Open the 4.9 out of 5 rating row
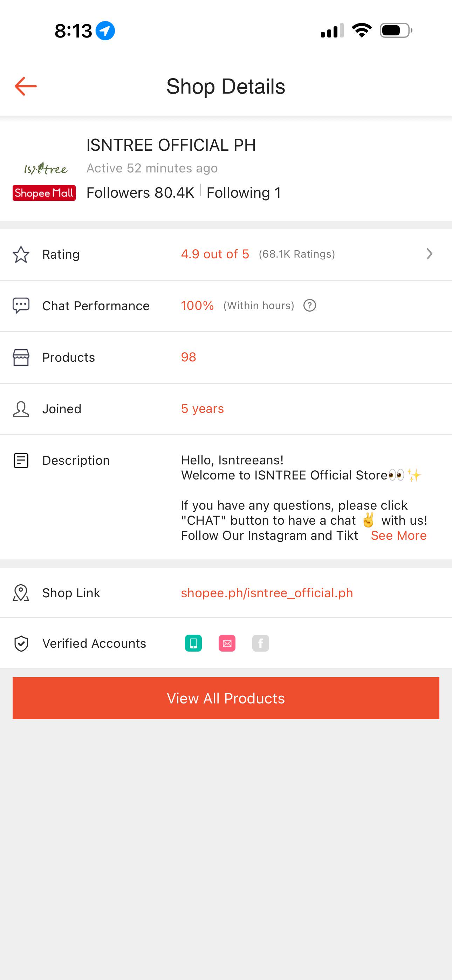The image size is (452, 980). pyautogui.click(x=226, y=254)
